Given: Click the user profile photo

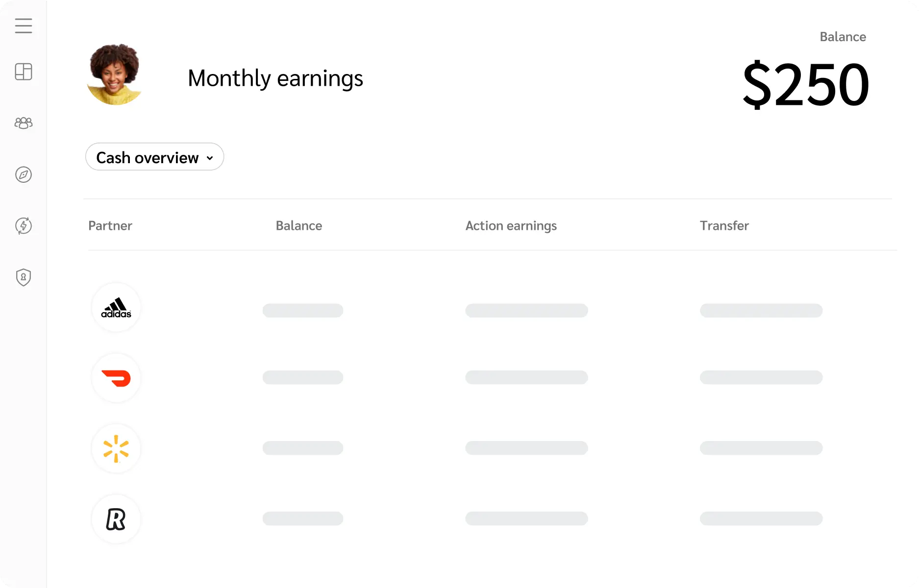Looking at the screenshot, I should pyautogui.click(x=115, y=74).
